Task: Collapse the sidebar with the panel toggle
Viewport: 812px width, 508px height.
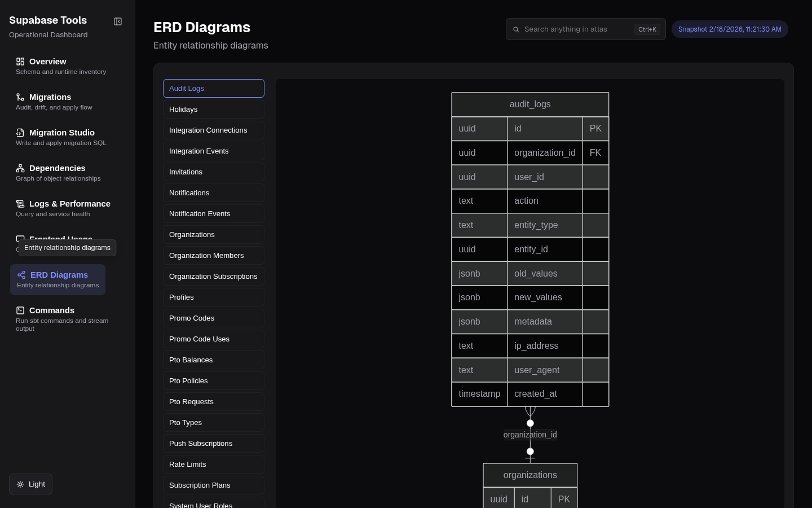Action: 118,21
